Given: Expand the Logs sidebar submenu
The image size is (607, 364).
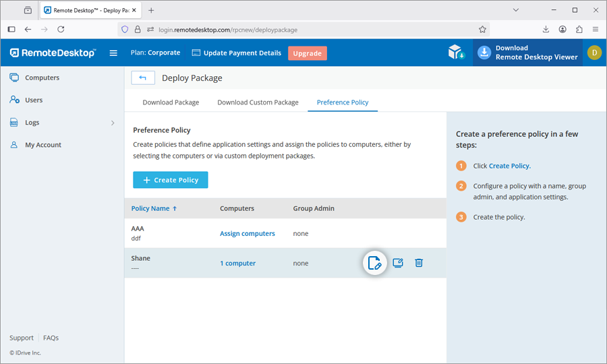Looking at the screenshot, I should 113,123.
